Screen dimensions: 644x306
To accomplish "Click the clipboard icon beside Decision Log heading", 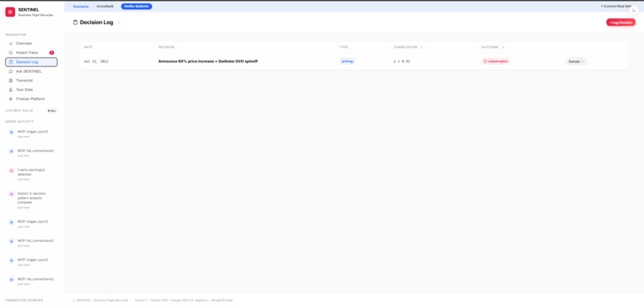I will click(x=75, y=22).
